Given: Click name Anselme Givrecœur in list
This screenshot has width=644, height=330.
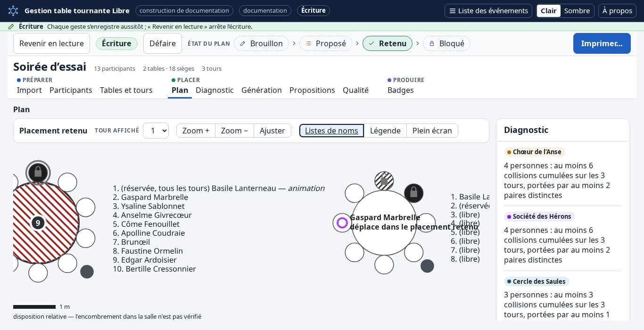Looking at the screenshot, I should pos(157,215).
